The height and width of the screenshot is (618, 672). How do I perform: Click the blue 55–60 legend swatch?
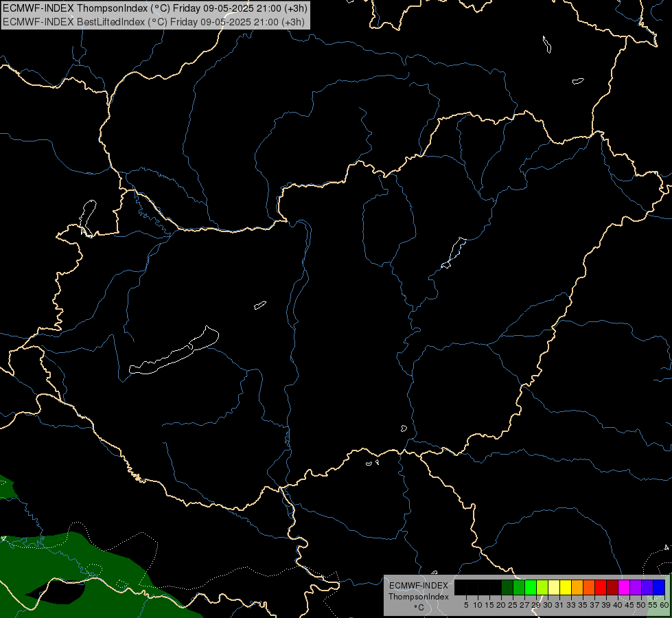[659, 587]
